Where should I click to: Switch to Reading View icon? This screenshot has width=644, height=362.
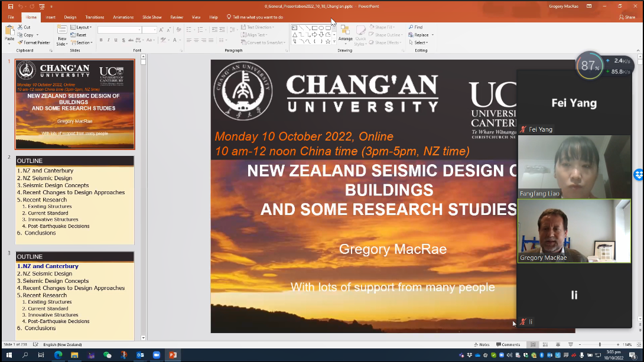pyautogui.click(x=558, y=344)
